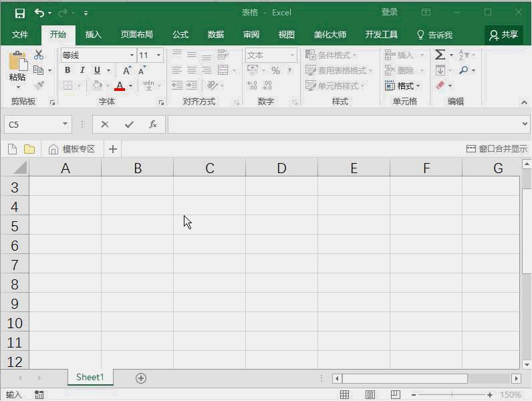Click the orientation text rotate icon
Screen dimensions: 532x401
tap(213, 85)
